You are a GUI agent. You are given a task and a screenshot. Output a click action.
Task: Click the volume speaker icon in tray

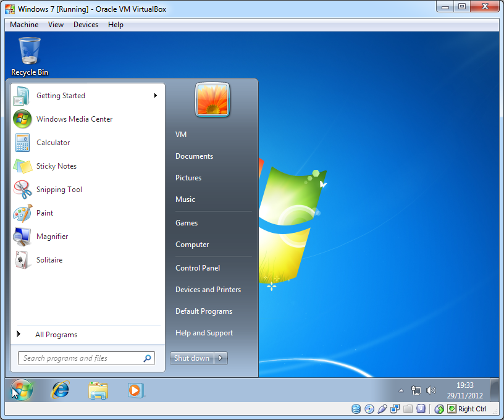click(x=431, y=390)
